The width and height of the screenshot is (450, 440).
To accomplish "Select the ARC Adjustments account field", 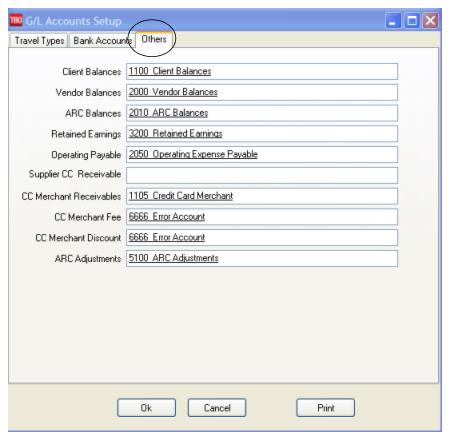I will 262,258.
